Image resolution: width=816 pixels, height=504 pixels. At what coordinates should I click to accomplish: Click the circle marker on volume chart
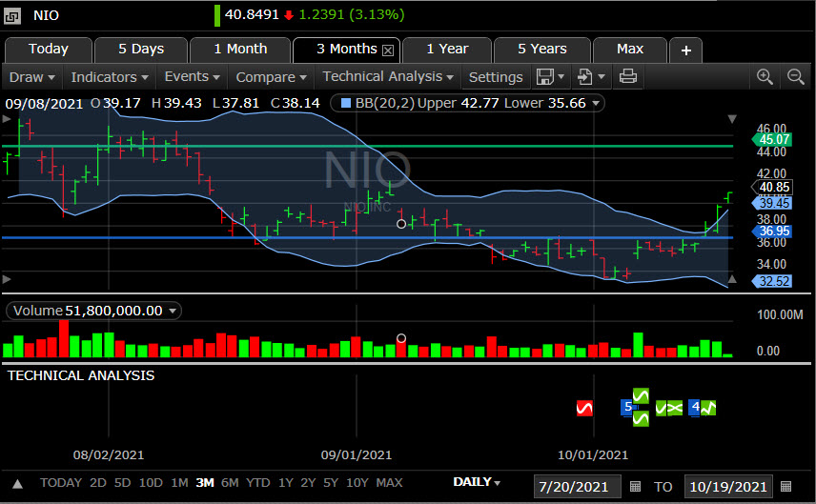401,338
